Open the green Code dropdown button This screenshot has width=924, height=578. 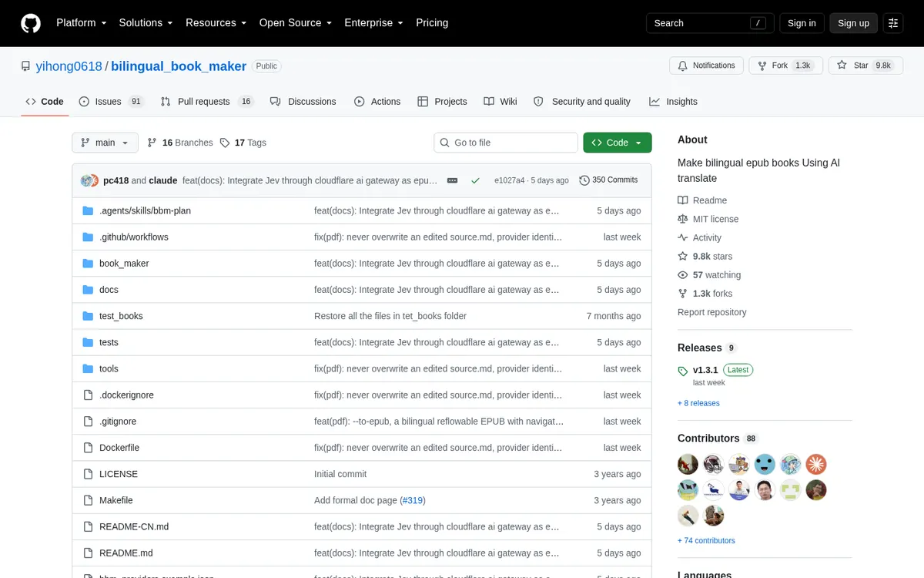click(x=618, y=143)
